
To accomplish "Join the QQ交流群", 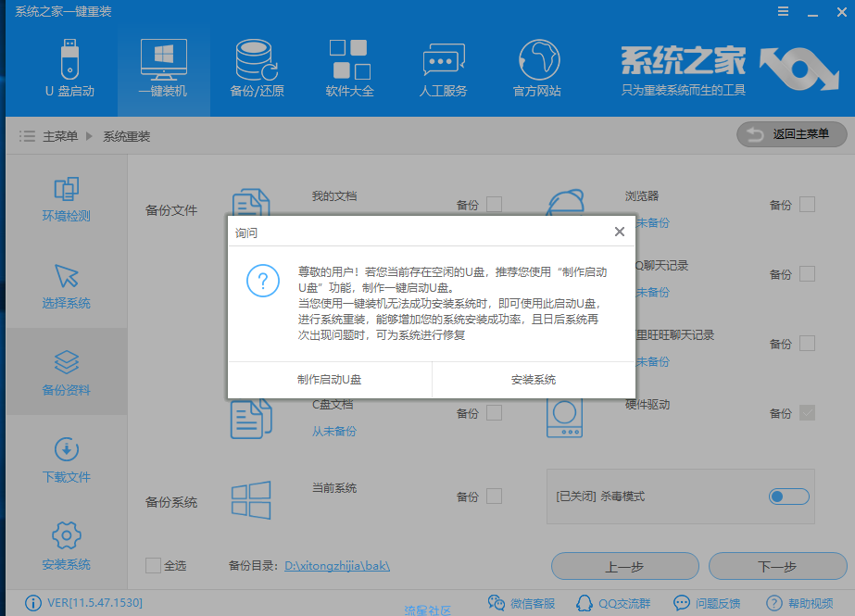I will [613, 603].
